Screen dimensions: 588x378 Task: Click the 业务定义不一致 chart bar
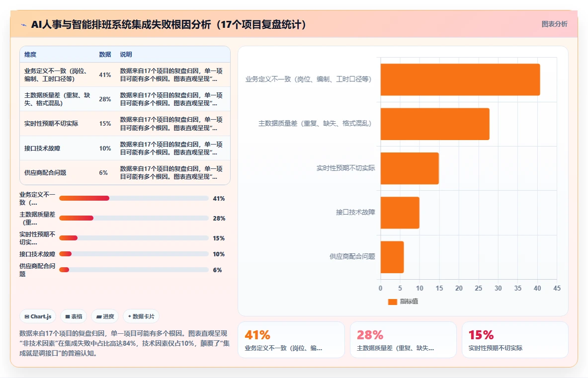click(460, 79)
